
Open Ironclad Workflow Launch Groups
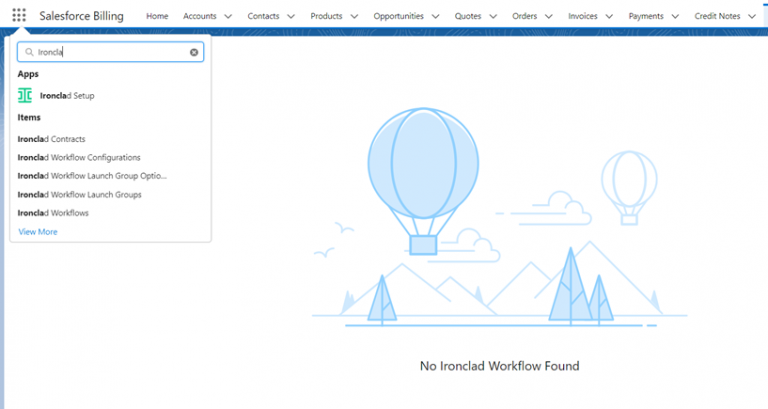click(x=79, y=194)
